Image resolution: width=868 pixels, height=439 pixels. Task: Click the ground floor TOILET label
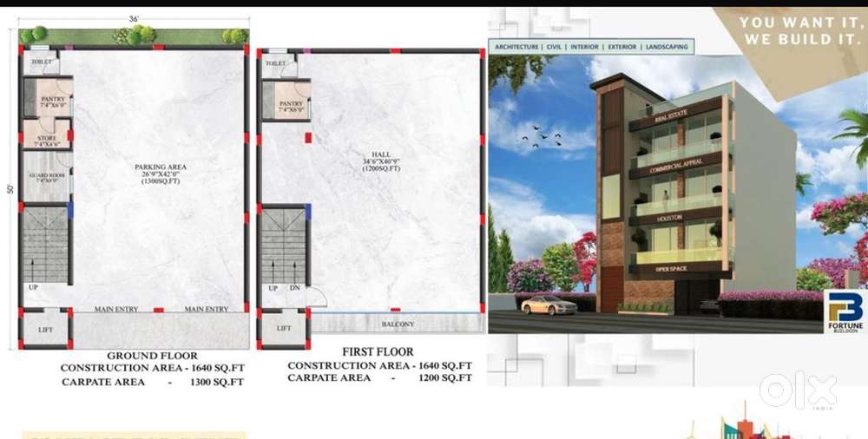(x=42, y=62)
